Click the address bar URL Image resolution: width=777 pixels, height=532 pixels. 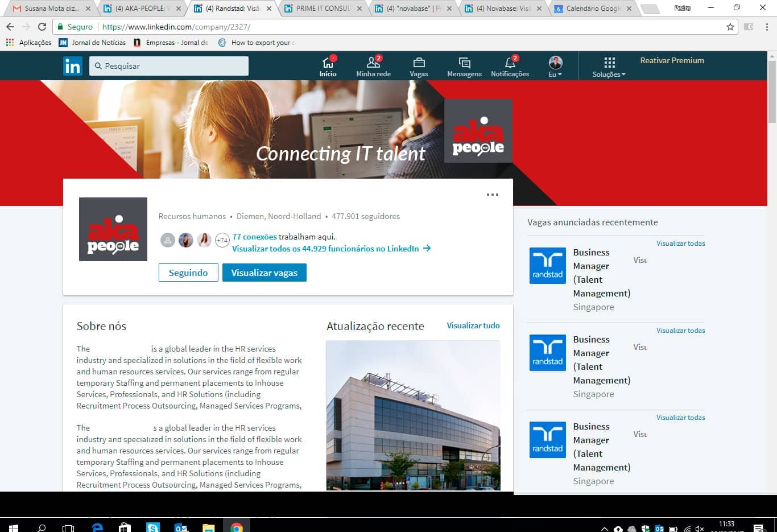click(176, 27)
